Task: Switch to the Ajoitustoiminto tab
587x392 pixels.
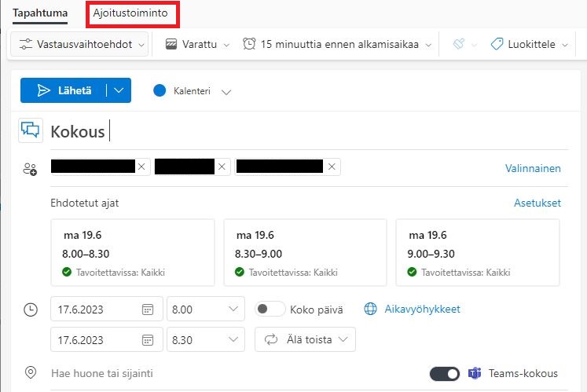Action: coord(130,13)
